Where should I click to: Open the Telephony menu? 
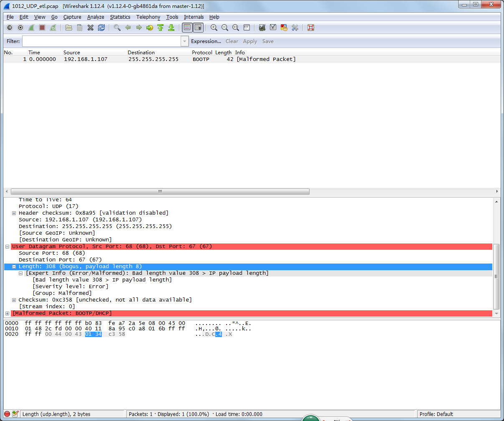[148, 17]
